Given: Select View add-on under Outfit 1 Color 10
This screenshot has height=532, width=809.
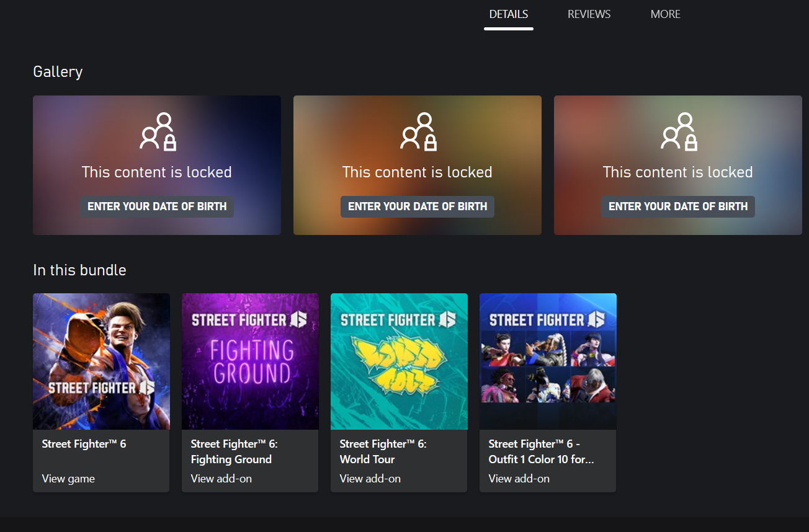Looking at the screenshot, I should pos(519,479).
